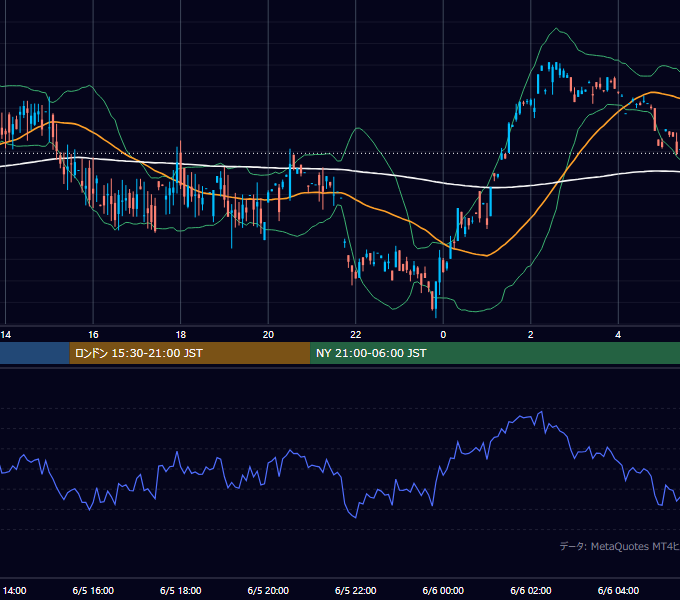Click the 2 hour label on price chart

pyautogui.click(x=530, y=335)
